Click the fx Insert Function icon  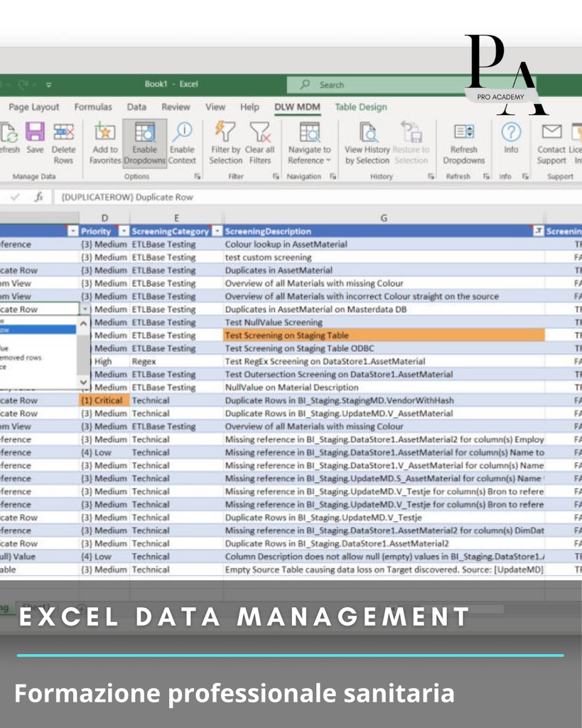tap(39, 198)
